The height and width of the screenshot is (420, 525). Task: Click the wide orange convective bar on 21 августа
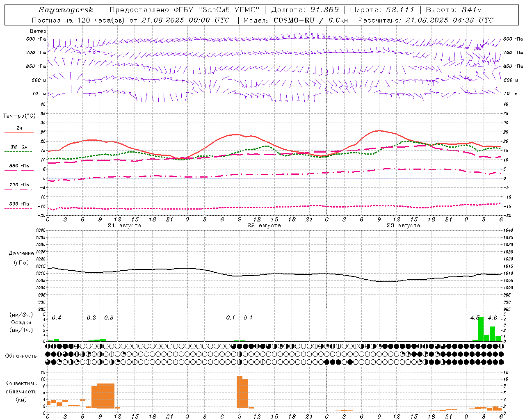(x=106, y=395)
